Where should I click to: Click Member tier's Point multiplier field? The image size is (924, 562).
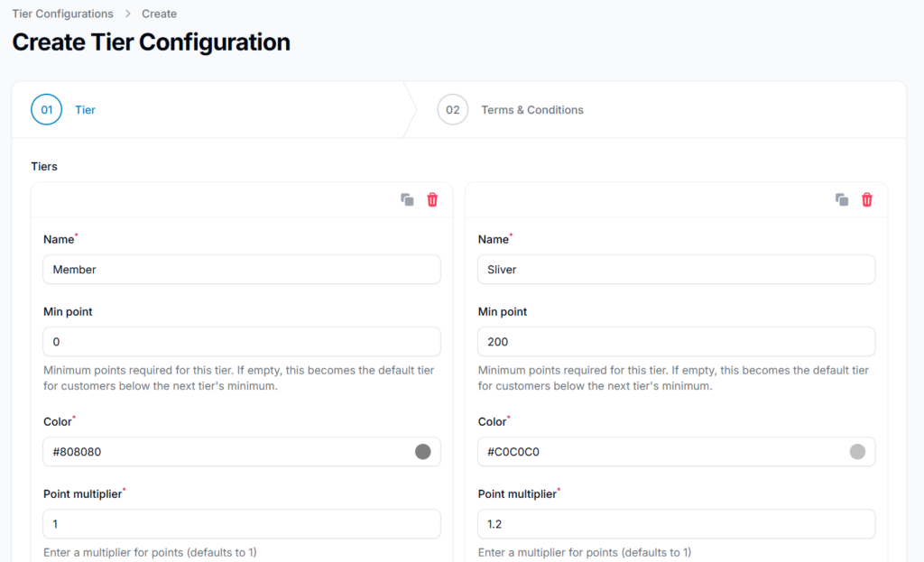coord(242,524)
